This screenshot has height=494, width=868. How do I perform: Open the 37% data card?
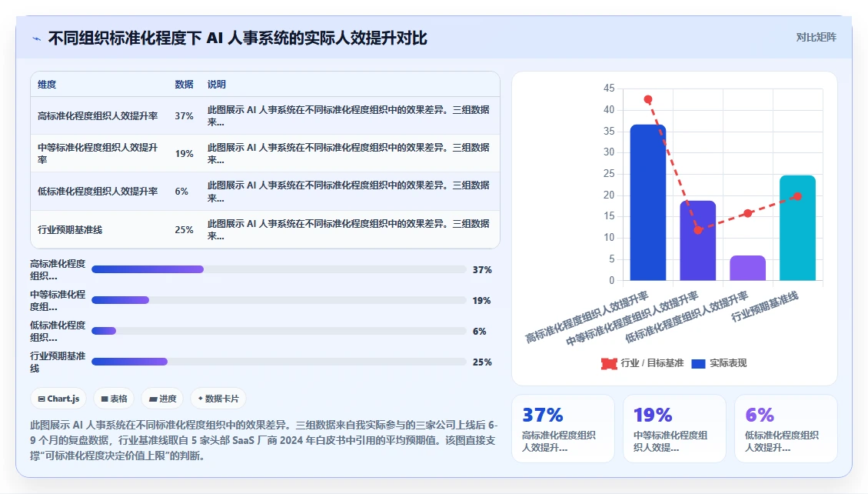coord(563,429)
